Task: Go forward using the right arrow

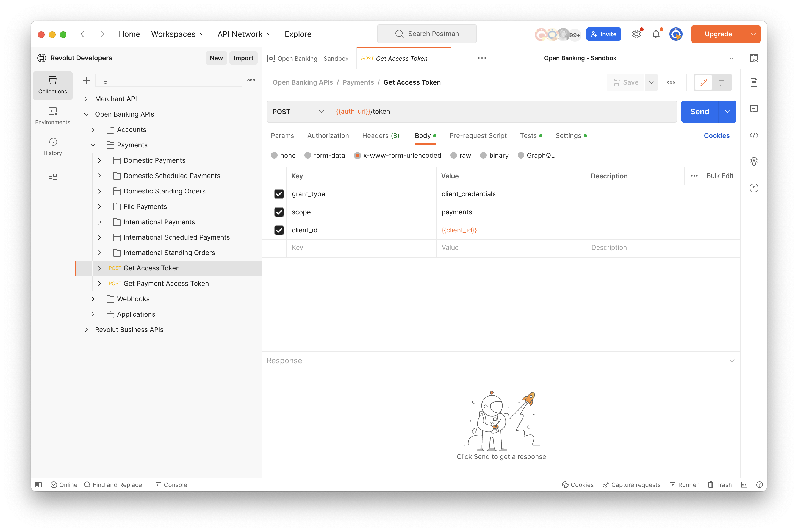Action: click(x=101, y=34)
